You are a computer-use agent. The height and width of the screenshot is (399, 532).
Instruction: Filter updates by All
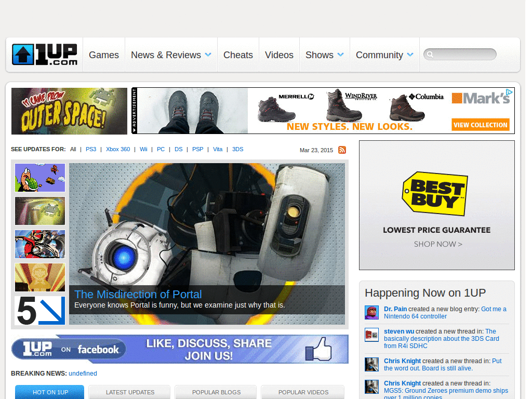(x=73, y=149)
